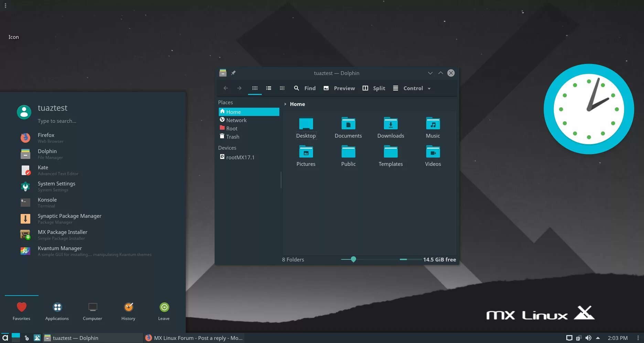Click the display tray icon
The height and width of the screenshot is (343, 644).
(x=569, y=338)
